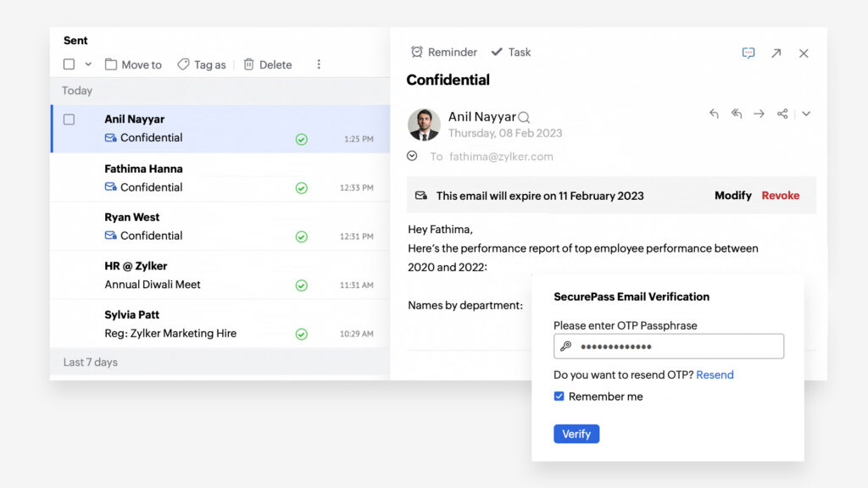Image resolution: width=868 pixels, height=488 pixels.
Task: Expand more actions chevron beside share icon
Action: [x=806, y=114]
